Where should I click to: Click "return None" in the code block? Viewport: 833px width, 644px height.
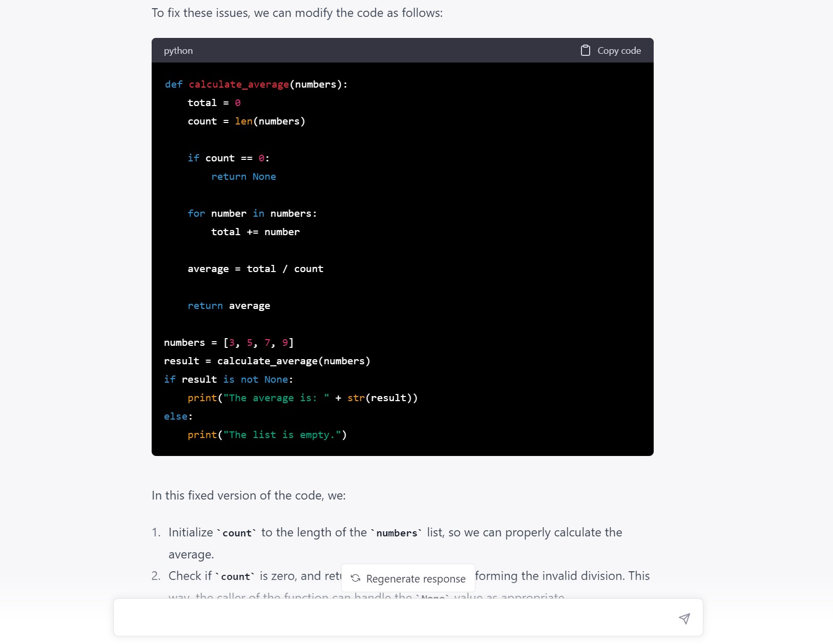click(x=243, y=177)
